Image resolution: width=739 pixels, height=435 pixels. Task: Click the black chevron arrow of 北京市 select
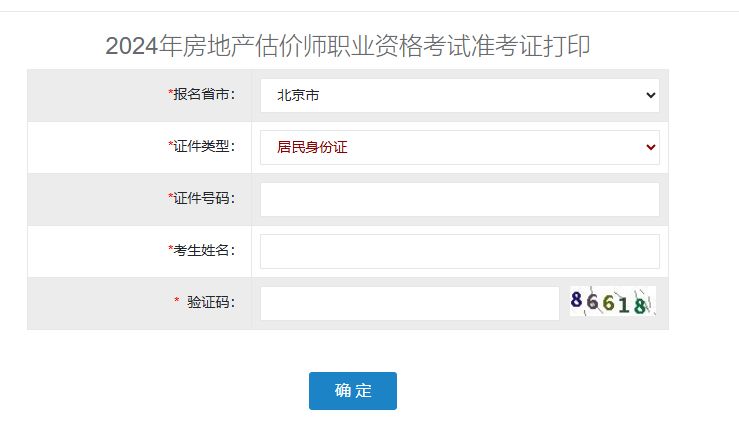650,95
